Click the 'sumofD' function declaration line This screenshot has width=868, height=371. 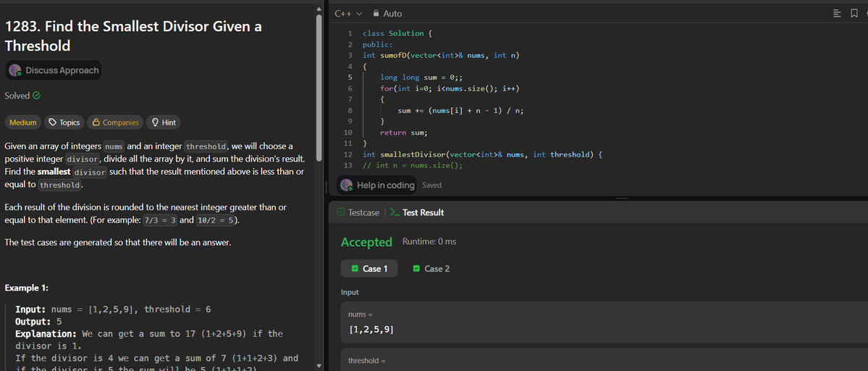[x=441, y=55]
